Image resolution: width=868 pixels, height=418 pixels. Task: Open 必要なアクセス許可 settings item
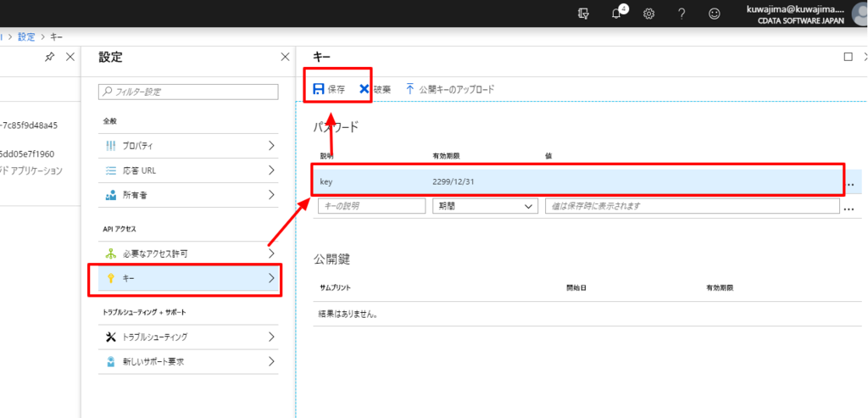[x=189, y=254]
